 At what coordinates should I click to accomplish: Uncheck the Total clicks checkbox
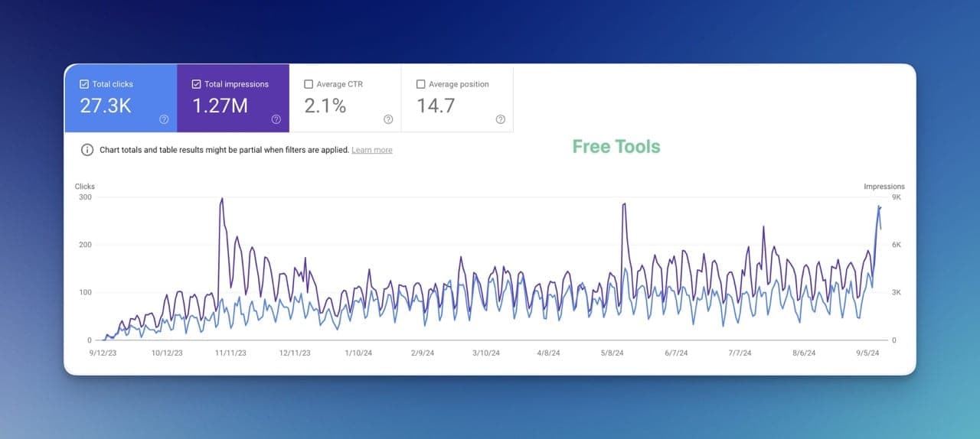[84, 84]
